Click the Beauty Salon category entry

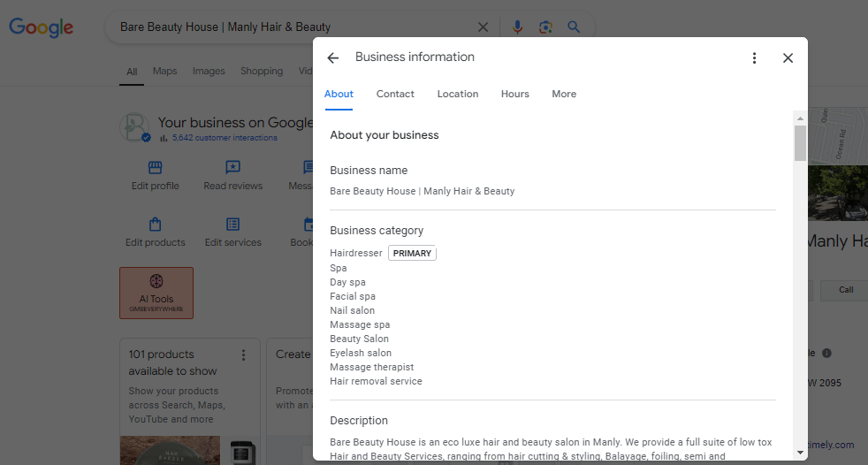click(359, 339)
